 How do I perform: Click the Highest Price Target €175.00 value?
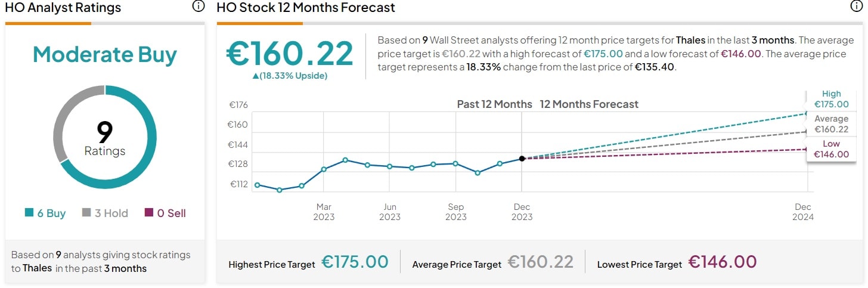[x=355, y=262]
